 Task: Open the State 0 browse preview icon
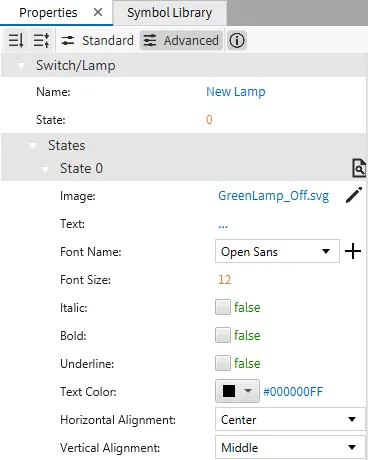coord(359,168)
